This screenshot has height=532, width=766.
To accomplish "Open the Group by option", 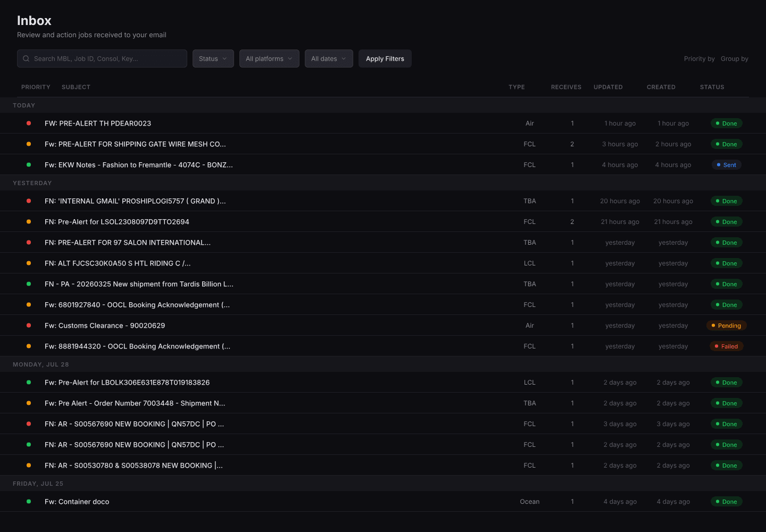I will (x=734, y=59).
